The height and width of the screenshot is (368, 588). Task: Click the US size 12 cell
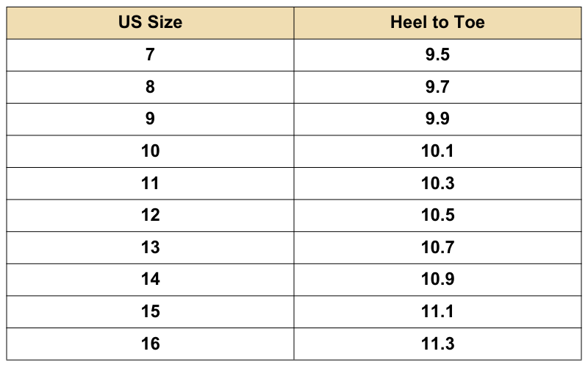[x=150, y=215]
